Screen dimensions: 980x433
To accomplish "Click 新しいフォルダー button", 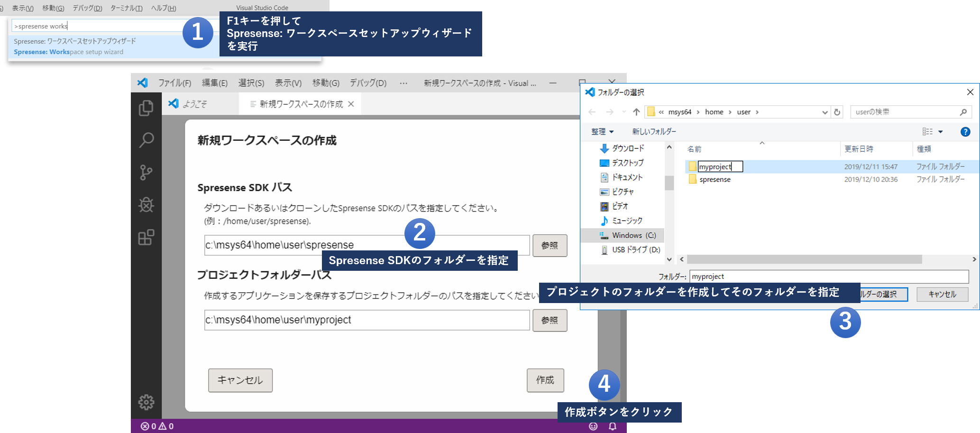I will 654,132.
